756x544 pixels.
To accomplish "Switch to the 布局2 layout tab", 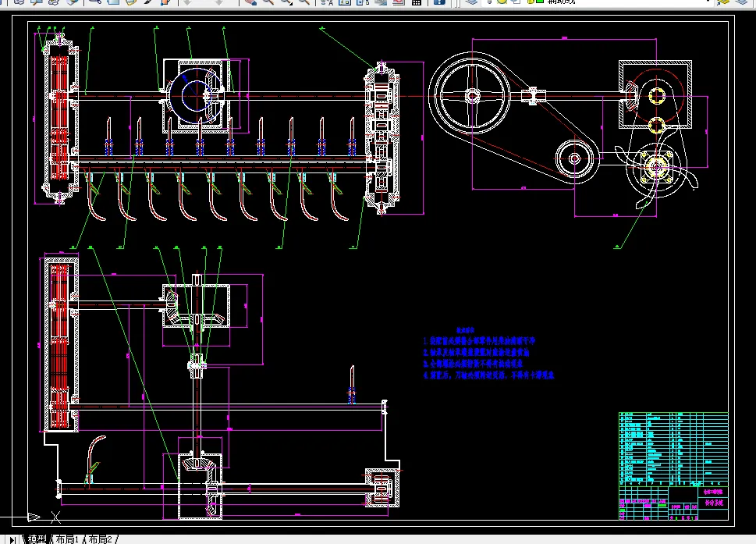I will pos(101,539).
